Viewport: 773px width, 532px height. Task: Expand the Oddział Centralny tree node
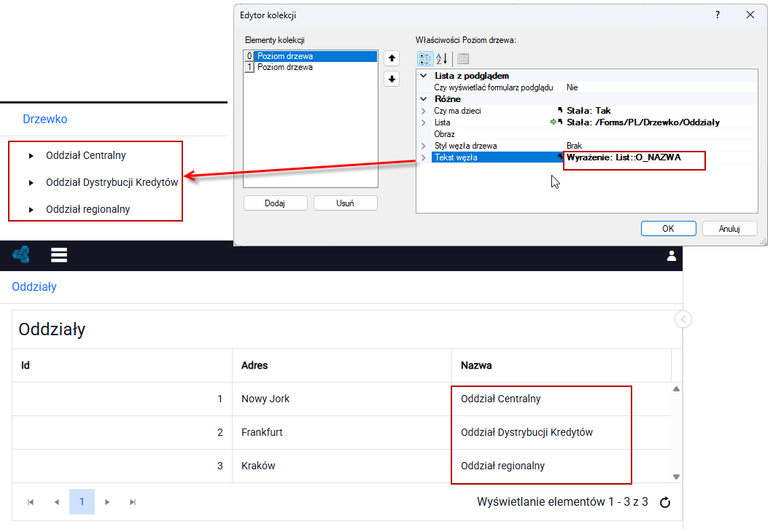(x=31, y=156)
